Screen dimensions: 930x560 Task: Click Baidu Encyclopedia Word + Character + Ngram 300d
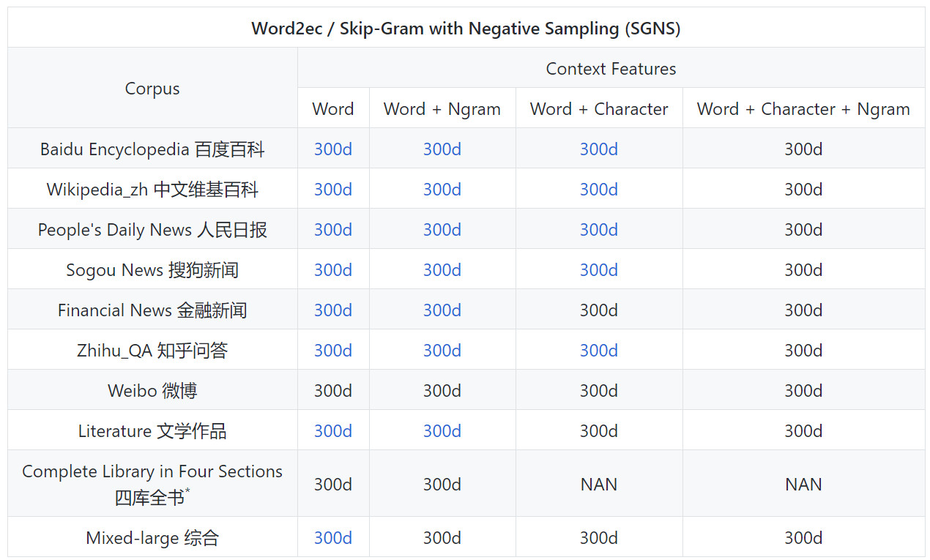(803, 149)
